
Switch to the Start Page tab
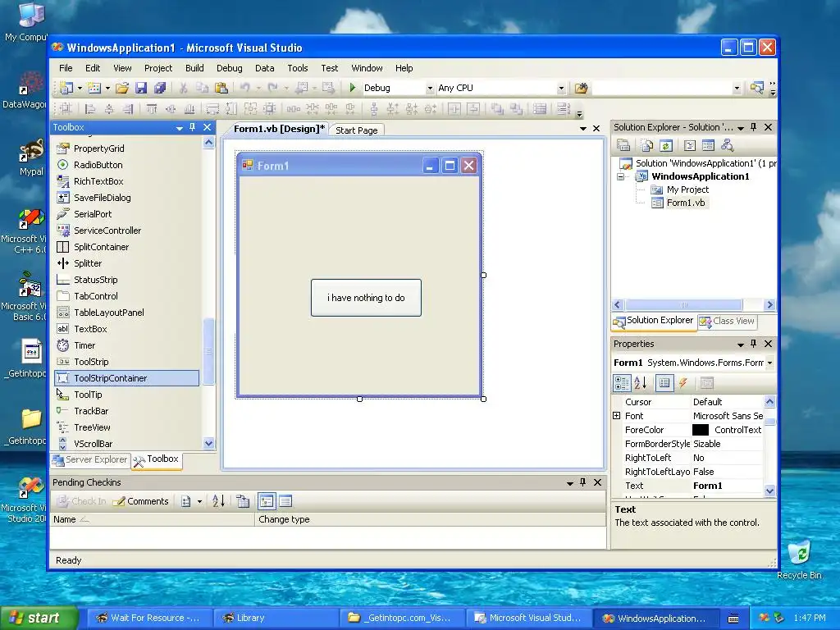coord(356,130)
